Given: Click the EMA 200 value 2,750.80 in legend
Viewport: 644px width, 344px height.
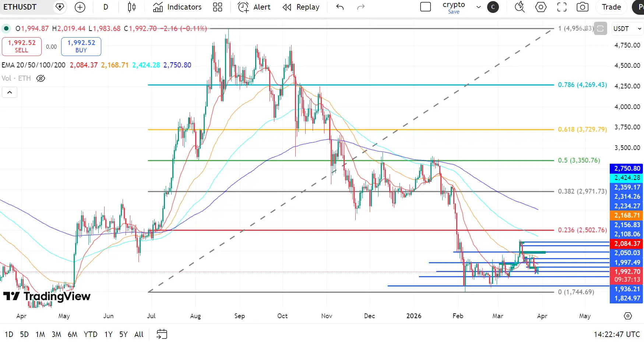Looking at the screenshot, I should coord(177,65).
